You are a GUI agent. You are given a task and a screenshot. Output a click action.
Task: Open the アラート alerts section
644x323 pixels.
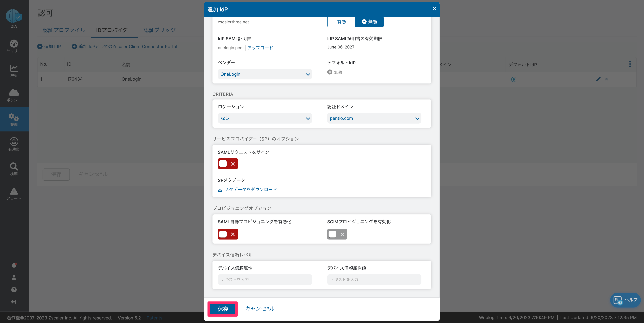coord(14,194)
